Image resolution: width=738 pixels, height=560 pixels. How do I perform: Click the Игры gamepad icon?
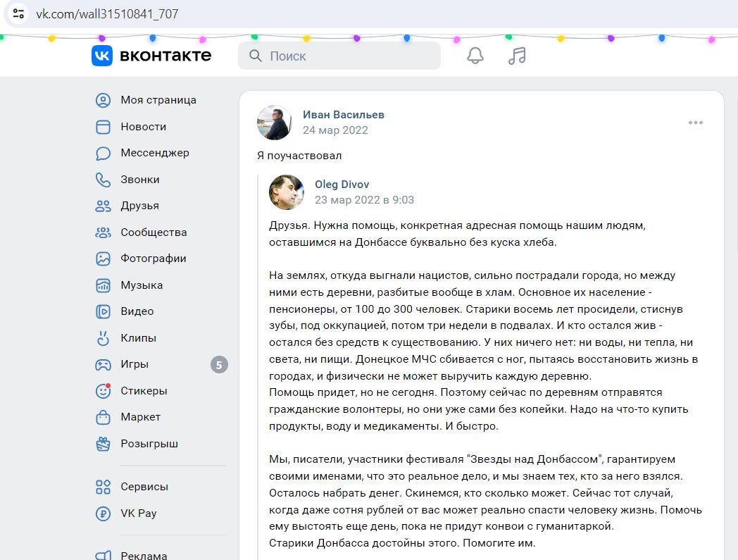tap(103, 365)
